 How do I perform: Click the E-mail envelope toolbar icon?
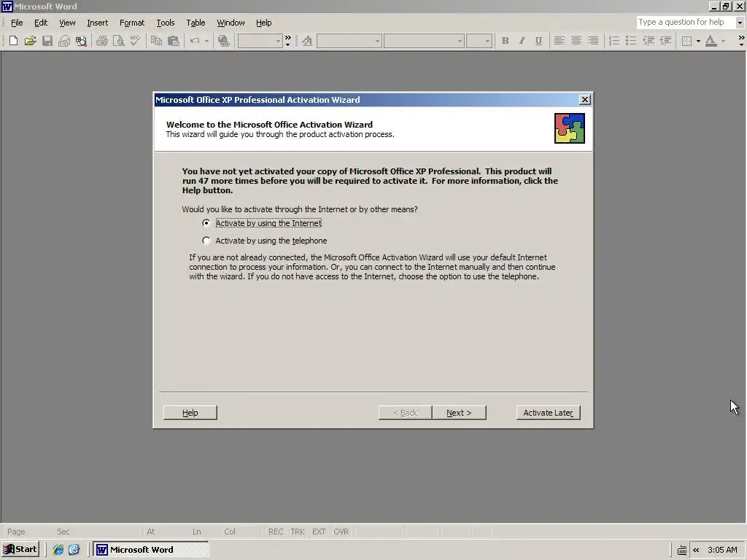click(64, 41)
